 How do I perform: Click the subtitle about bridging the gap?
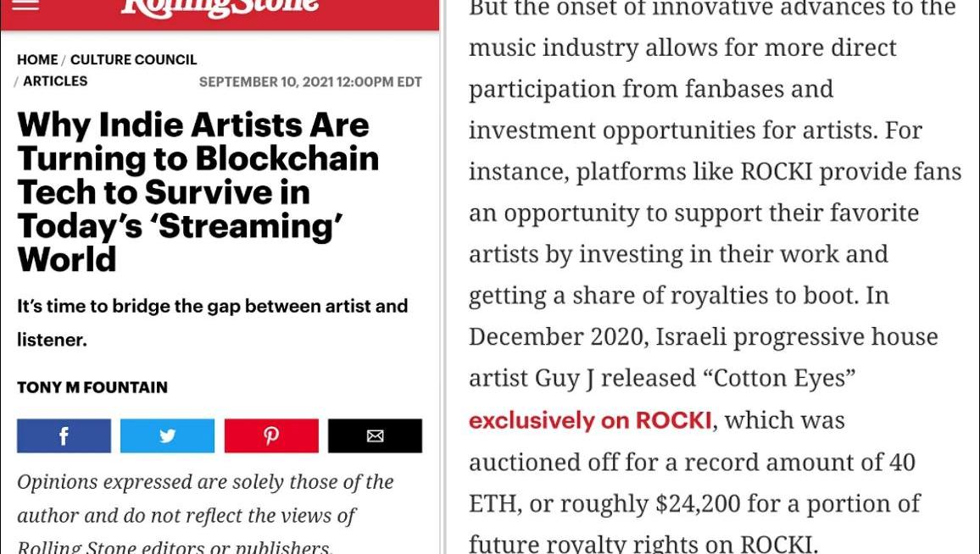coord(212,323)
